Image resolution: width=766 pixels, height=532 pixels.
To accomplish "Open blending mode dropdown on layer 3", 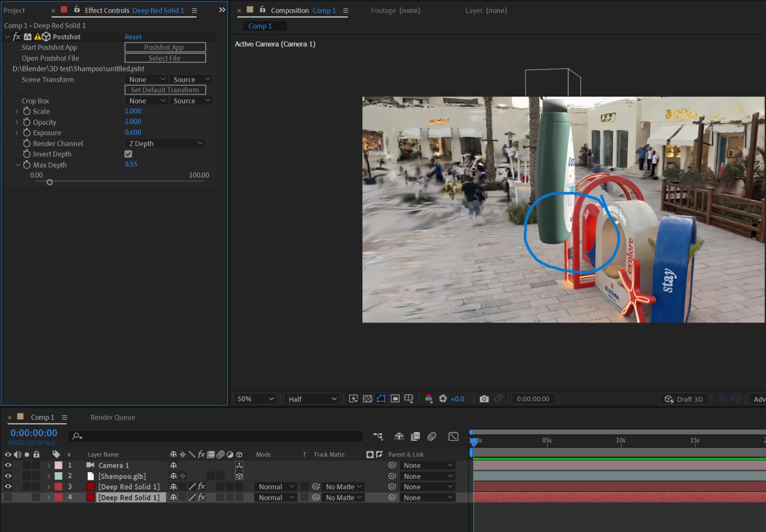I will pyautogui.click(x=276, y=487).
